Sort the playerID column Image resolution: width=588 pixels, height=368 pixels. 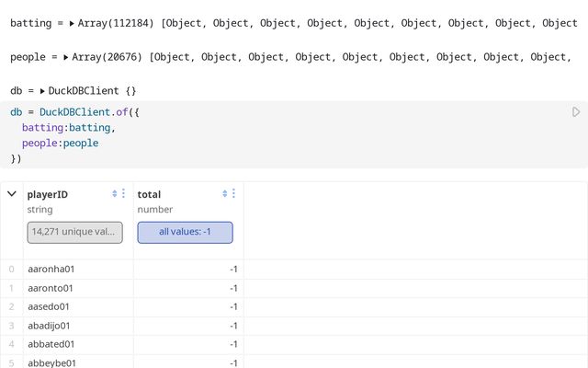[115, 193]
